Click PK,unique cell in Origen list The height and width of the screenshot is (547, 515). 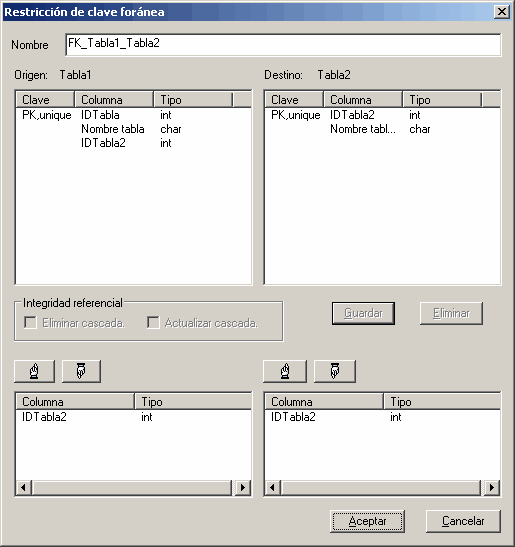[47, 115]
